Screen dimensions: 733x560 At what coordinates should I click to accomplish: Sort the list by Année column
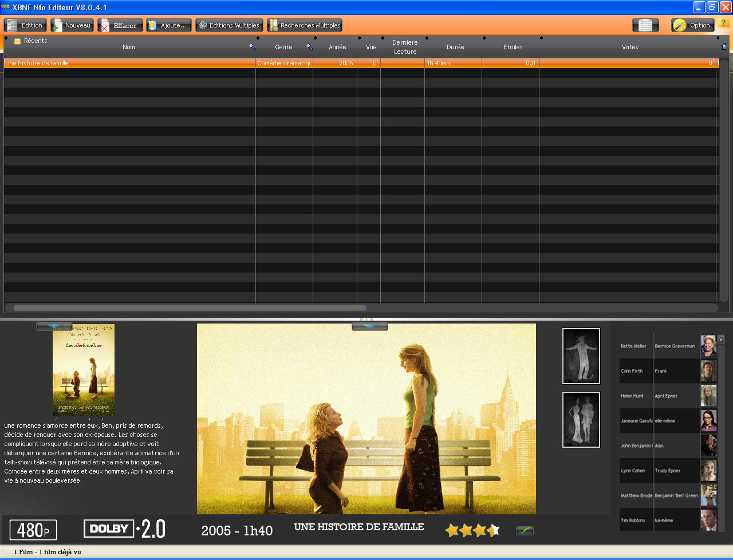pos(337,47)
